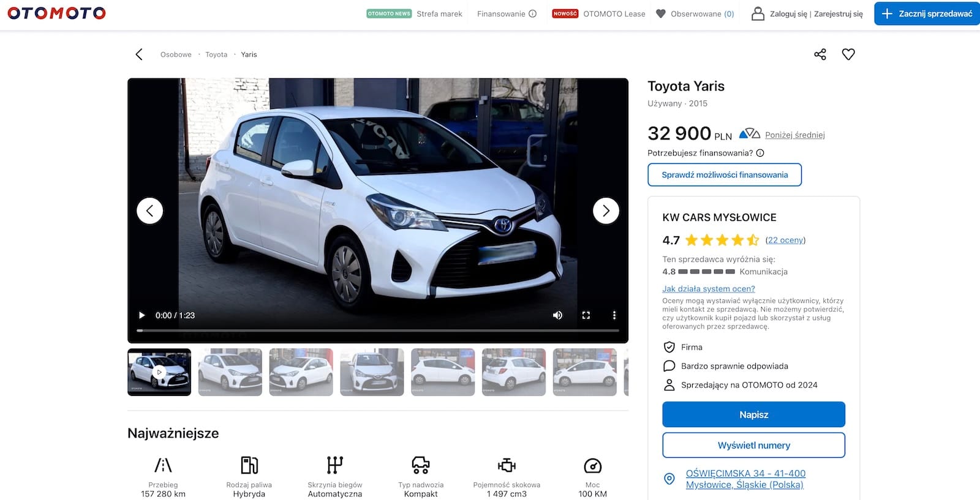This screenshot has height=500, width=980.
Task: Click Napisz message button
Action: pos(753,414)
